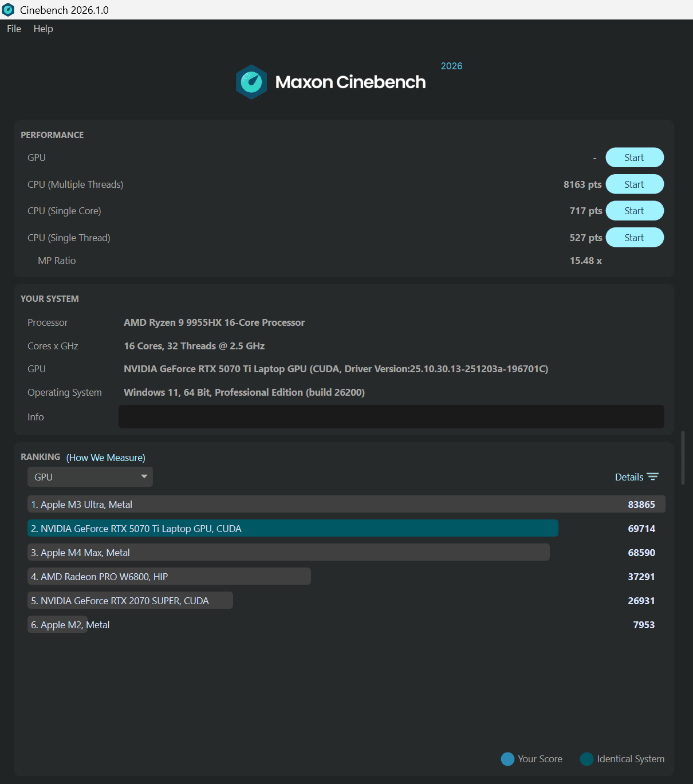Viewport: 693px width, 784px height.
Task: Click the PERFORMANCE section heading
Action: (52, 135)
